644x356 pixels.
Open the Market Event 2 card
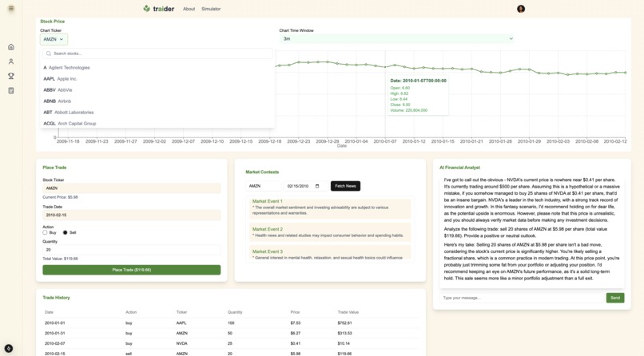[x=330, y=232]
